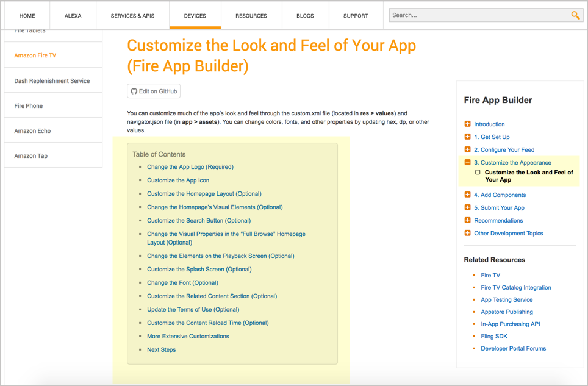
Task: Open the Customize the Splash Screen link
Action: 199,269
